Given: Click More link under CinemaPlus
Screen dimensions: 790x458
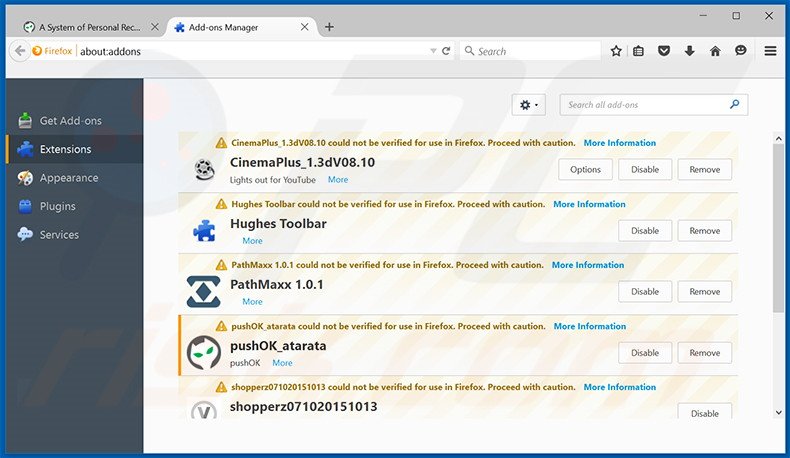Looking at the screenshot, I should [x=338, y=180].
